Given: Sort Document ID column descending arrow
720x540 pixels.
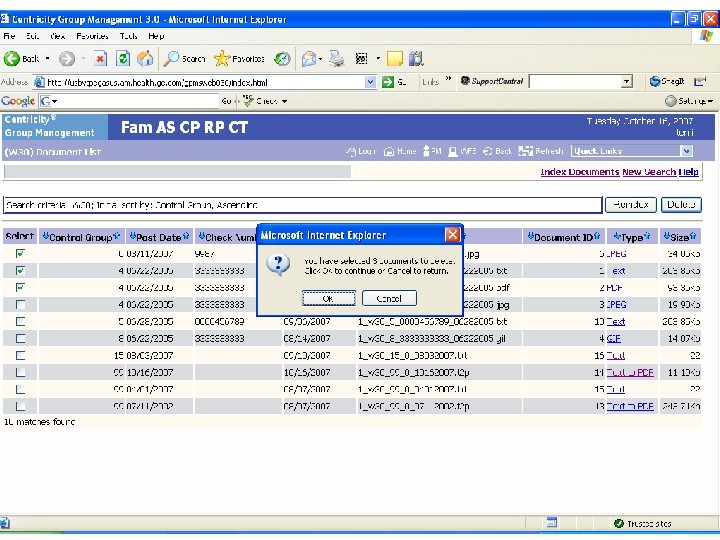Looking at the screenshot, I should coord(530,236).
